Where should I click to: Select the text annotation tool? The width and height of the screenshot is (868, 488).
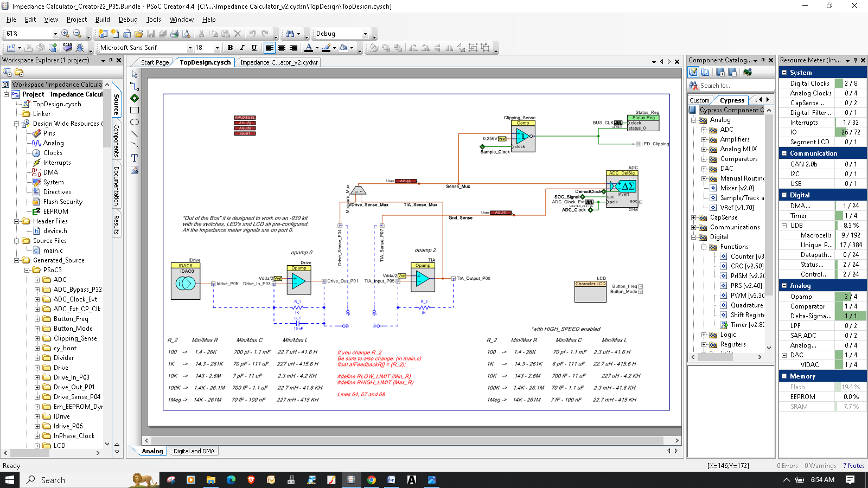[135, 158]
